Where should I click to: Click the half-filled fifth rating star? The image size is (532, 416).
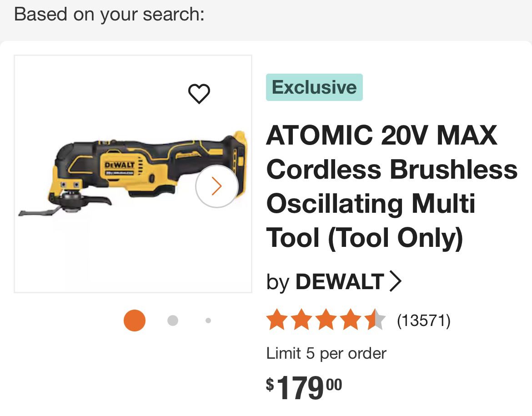[375, 320]
